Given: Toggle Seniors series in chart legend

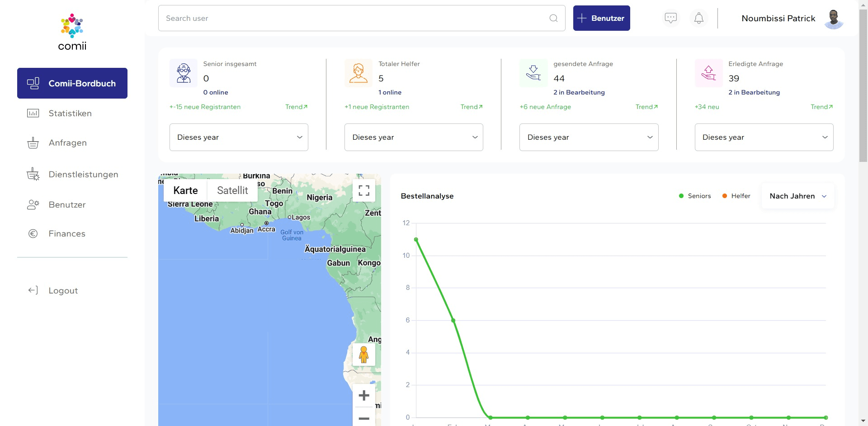Looking at the screenshot, I should click(x=695, y=196).
